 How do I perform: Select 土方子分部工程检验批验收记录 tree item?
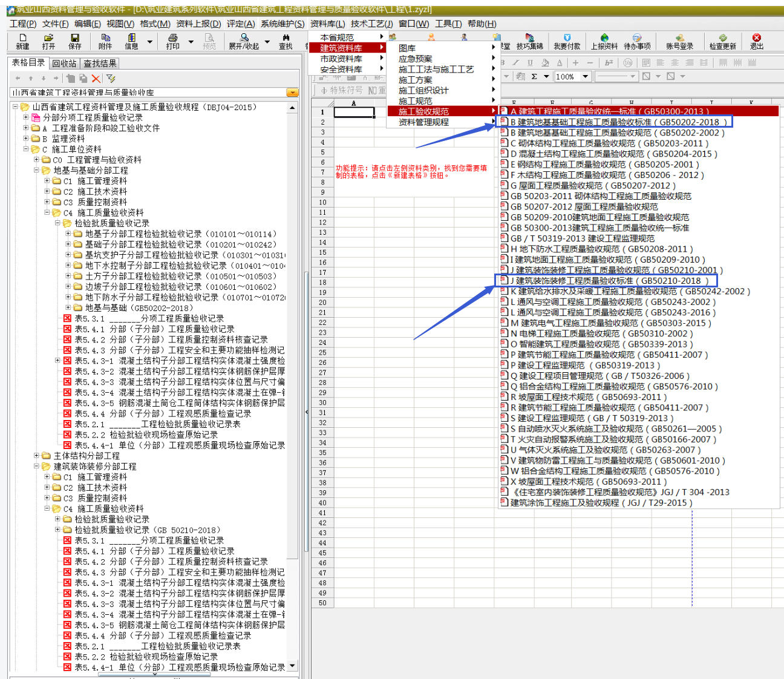(x=174, y=276)
